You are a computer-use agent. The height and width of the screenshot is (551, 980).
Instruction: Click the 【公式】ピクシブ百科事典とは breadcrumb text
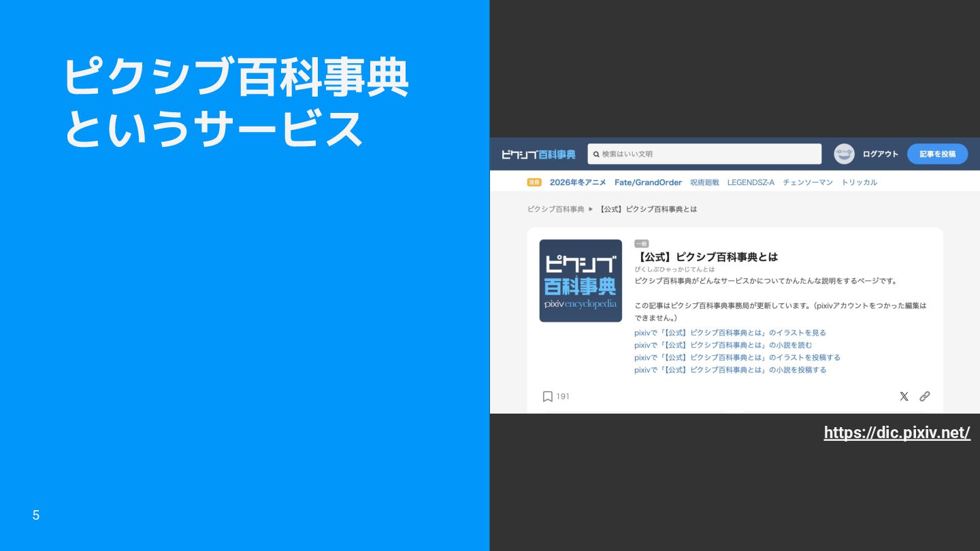click(x=648, y=209)
